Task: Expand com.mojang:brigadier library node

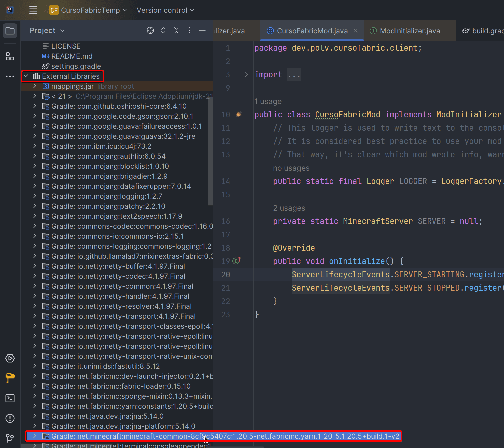Action: pos(35,176)
